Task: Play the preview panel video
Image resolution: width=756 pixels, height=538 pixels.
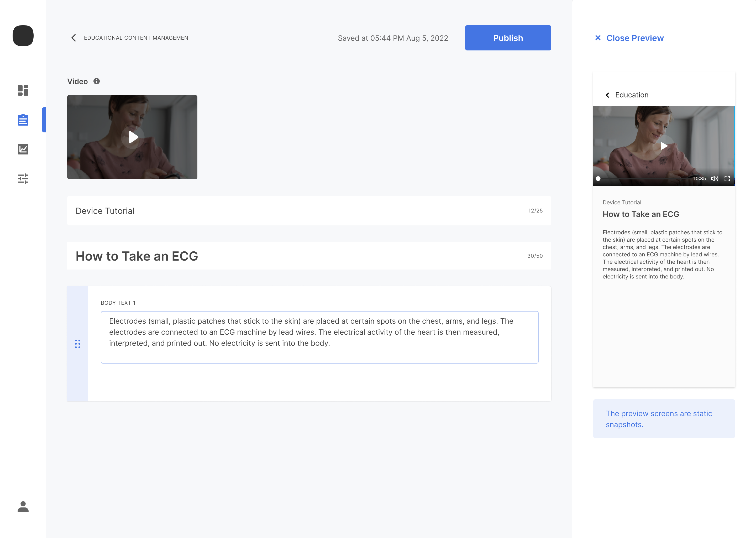Action: point(663,146)
